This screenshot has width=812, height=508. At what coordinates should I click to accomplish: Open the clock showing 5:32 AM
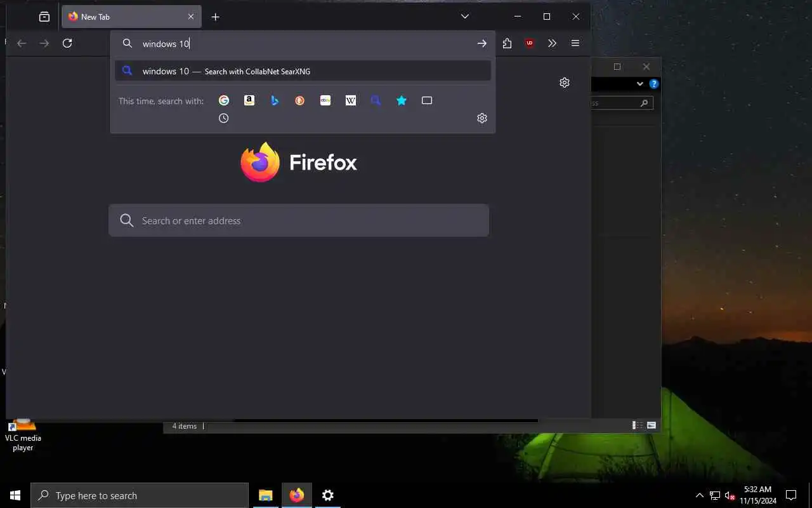click(x=757, y=495)
